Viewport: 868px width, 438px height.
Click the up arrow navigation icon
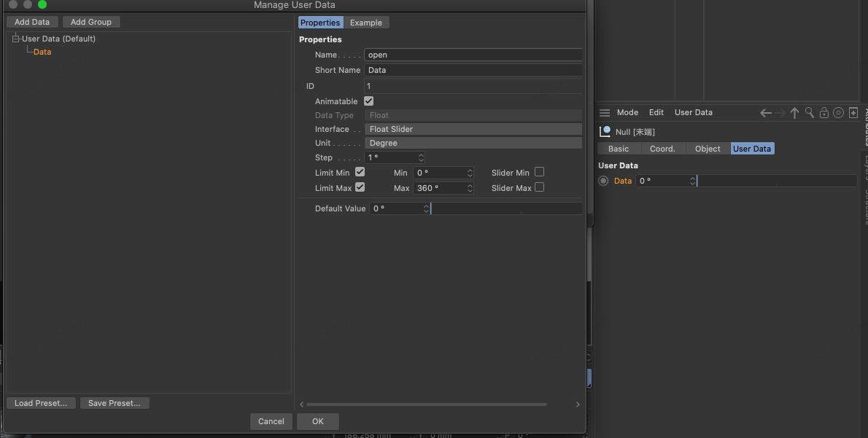[x=795, y=113]
